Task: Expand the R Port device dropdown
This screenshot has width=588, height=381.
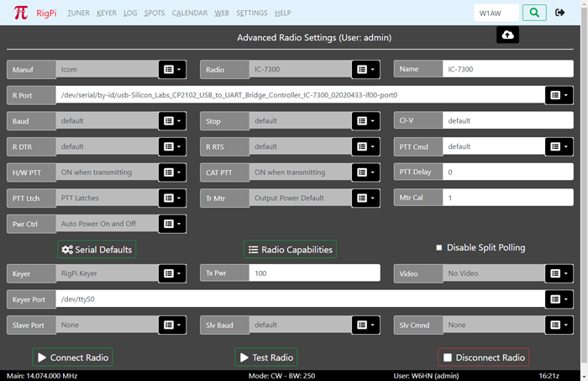Action: coord(559,96)
